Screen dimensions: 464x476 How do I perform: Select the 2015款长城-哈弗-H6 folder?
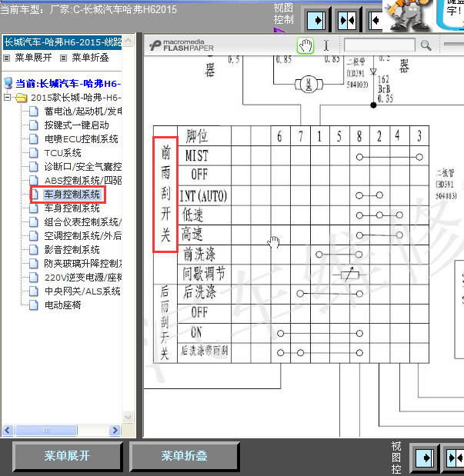click(76, 98)
